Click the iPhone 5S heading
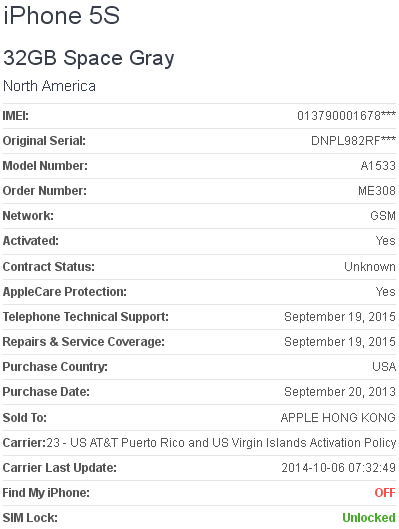The width and height of the screenshot is (399, 529). 62,15
